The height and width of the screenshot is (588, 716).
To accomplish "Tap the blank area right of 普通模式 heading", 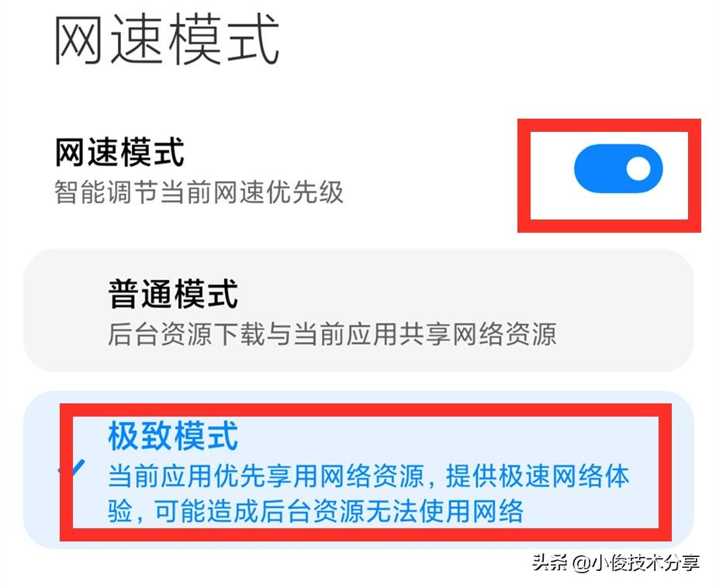I will click(457, 294).
